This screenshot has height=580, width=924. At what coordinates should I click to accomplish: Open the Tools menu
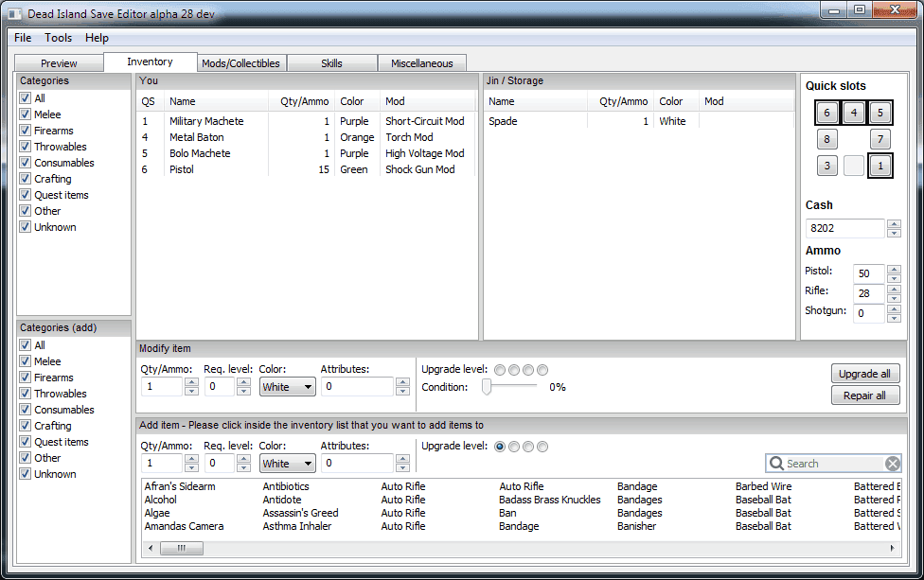pyautogui.click(x=58, y=38)
